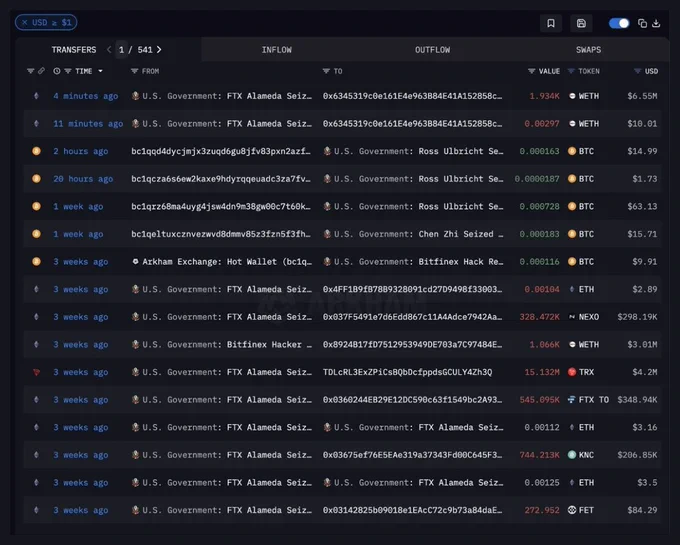
Task: Open Bitfinex Hacker sender entity on WETH row
Action: coord(222,345)
